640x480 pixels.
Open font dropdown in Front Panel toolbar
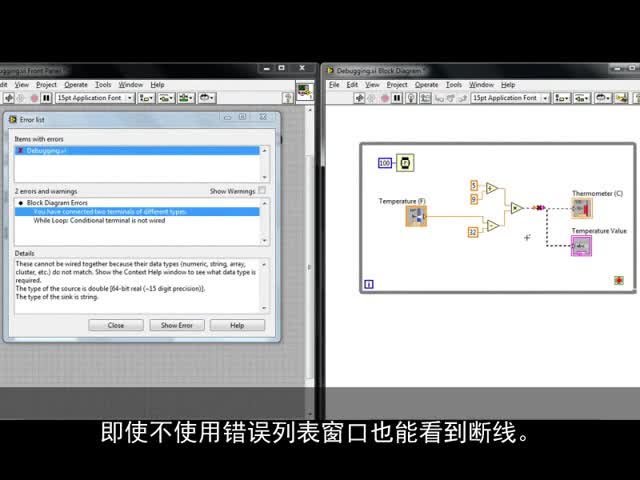[x=95, y=98]
